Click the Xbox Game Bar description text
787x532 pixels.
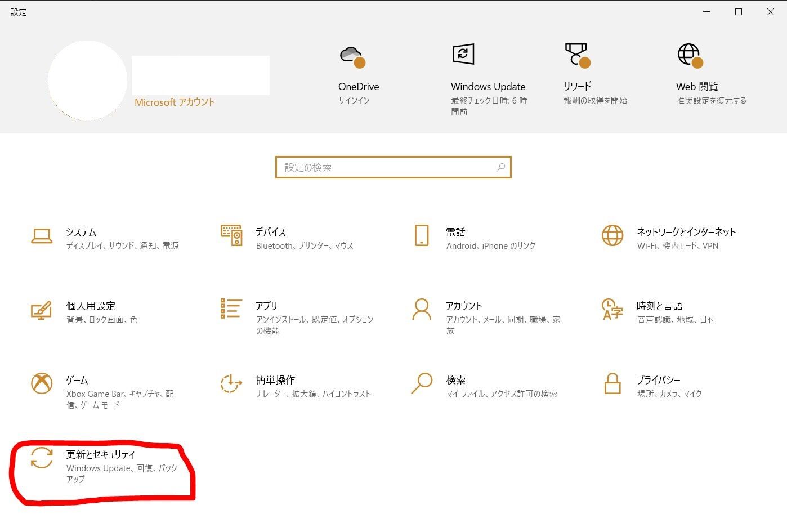120,399
